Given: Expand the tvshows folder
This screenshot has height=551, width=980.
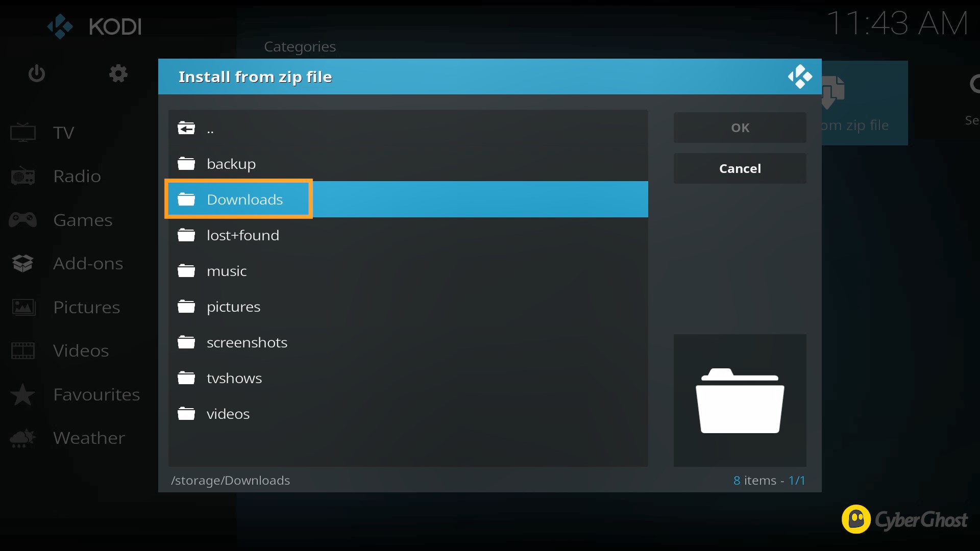Looking at the screenshot, I should point(234,378).
